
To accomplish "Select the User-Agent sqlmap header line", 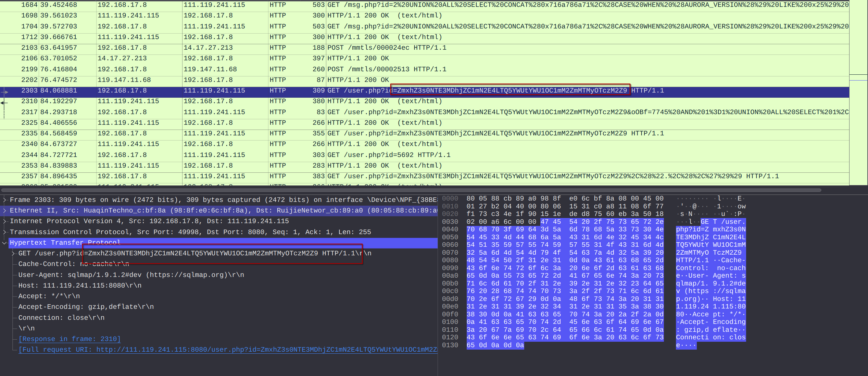I will (x=131, y=275).
